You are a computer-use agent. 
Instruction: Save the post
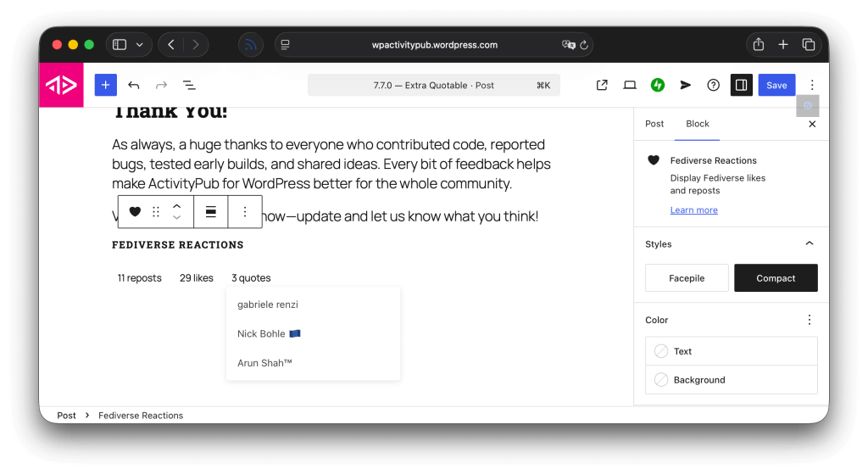[x=776, y=85]
